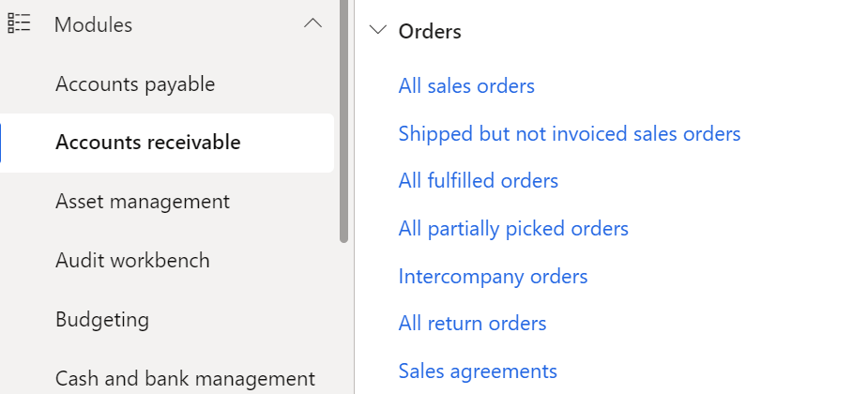The width and height of the screenshot is (868, 394).
Task: Collapse the Modules section chevron
Action: coord(312,23)
